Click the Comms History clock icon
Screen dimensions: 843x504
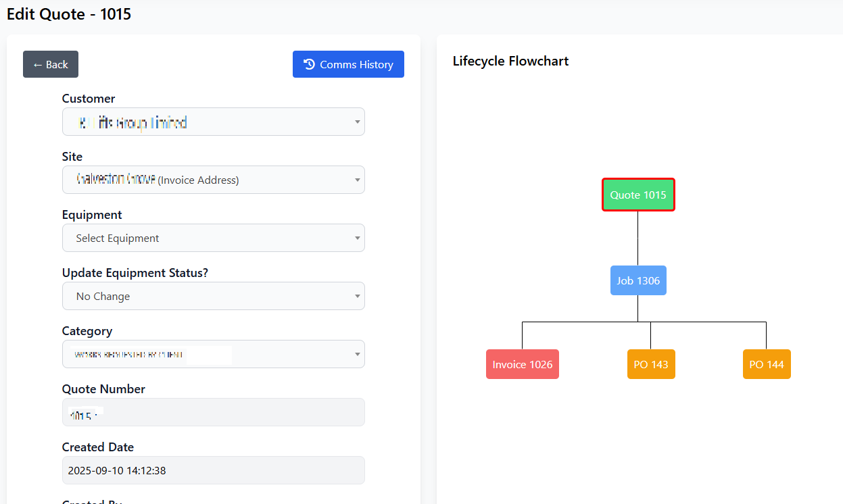pos(309,64)
